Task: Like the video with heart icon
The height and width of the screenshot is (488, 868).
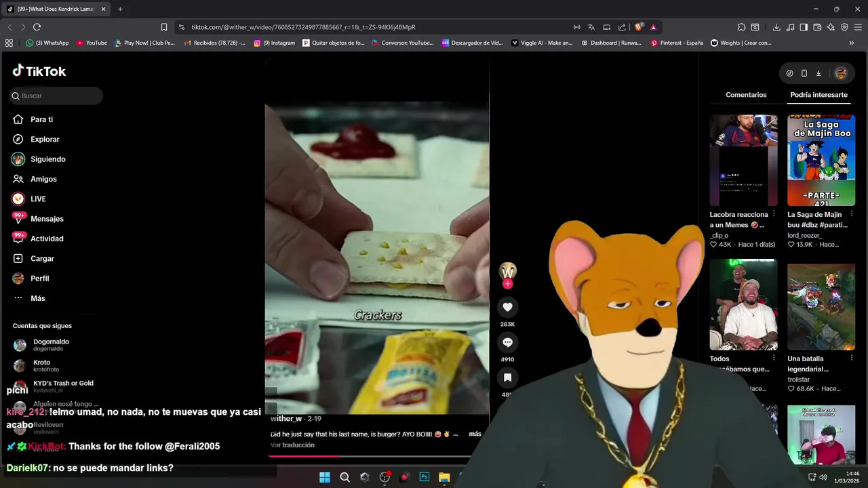Action: tap(507, 307)
